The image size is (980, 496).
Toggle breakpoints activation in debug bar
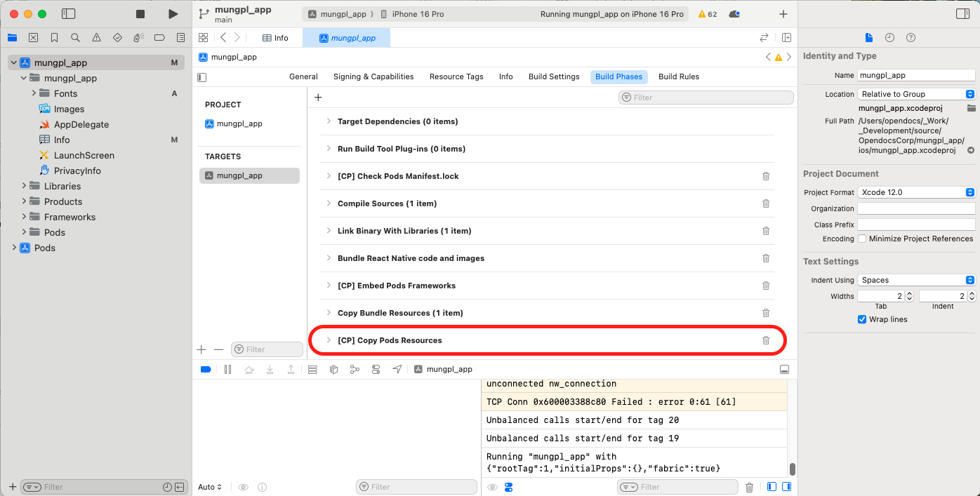coord(206,369)
